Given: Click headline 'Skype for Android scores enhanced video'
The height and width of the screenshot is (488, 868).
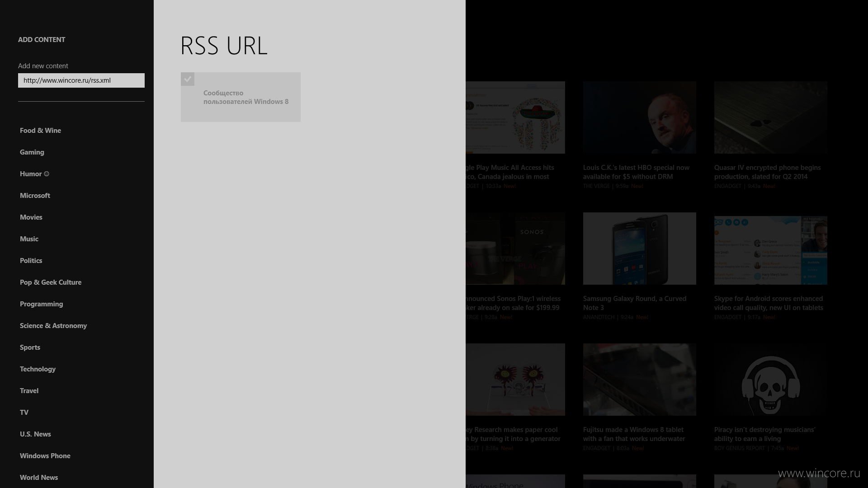Looking at the screenshot, I should (x=769, y=303).
